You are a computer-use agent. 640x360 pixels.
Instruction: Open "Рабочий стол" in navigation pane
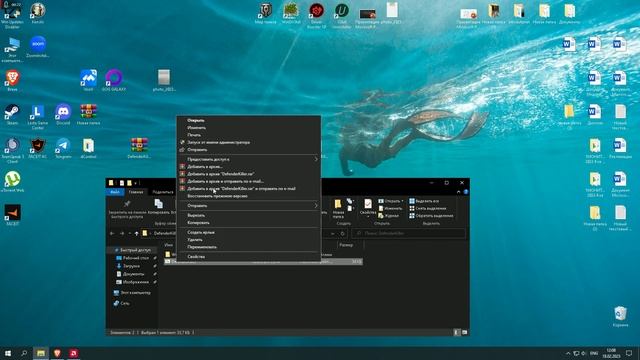pyautogui.click(x=133, y=258)
